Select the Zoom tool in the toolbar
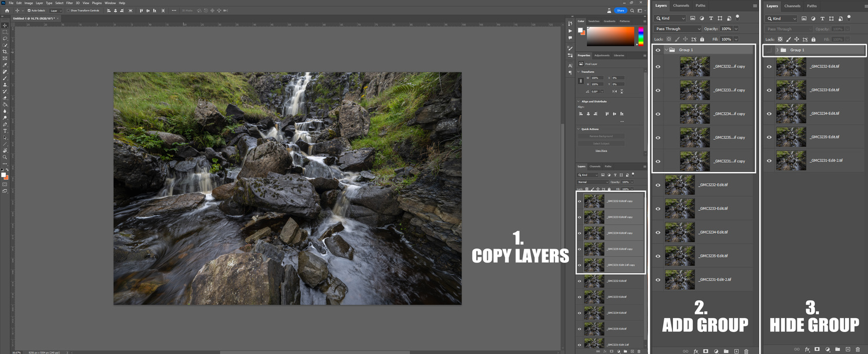868x354 pixels. [x=5, y=157]
